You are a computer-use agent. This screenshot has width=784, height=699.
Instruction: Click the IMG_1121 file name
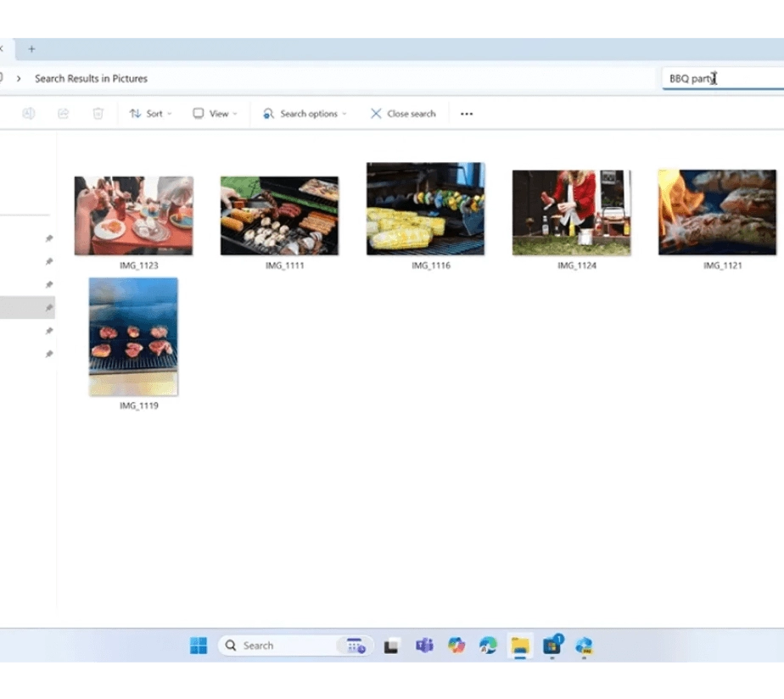723,266
